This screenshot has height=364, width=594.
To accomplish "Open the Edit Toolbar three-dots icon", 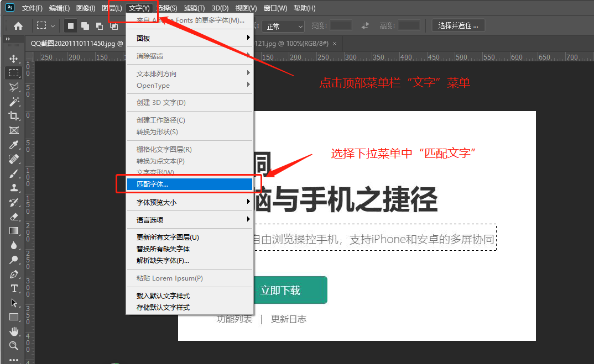I will [x=14, y=360].
